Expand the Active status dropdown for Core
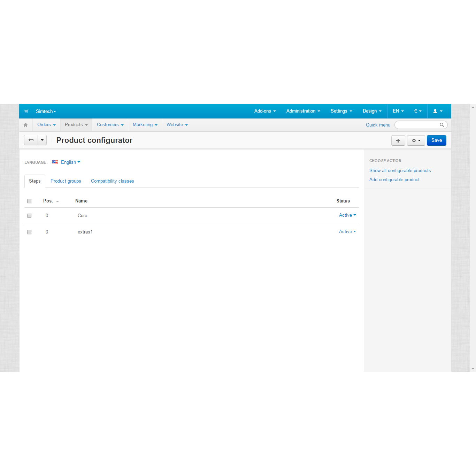The width and height of the screenshot is (476, 476). [347, 215]
